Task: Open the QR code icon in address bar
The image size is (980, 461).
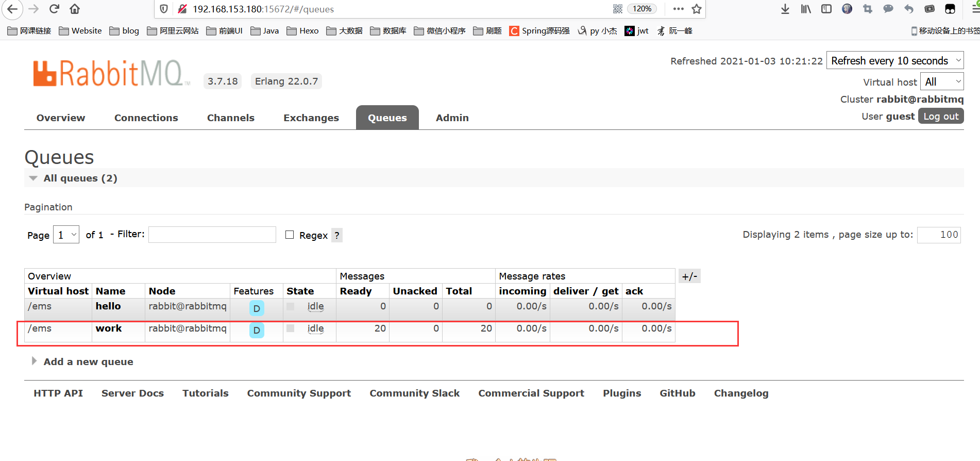Action: click(618, 9)
